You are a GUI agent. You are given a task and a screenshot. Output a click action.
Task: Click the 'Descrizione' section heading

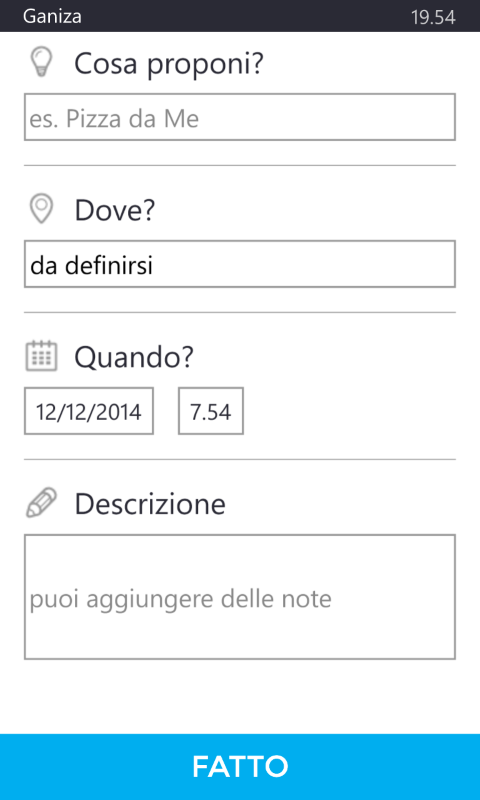pyautogui.click(x=150, y=504)
